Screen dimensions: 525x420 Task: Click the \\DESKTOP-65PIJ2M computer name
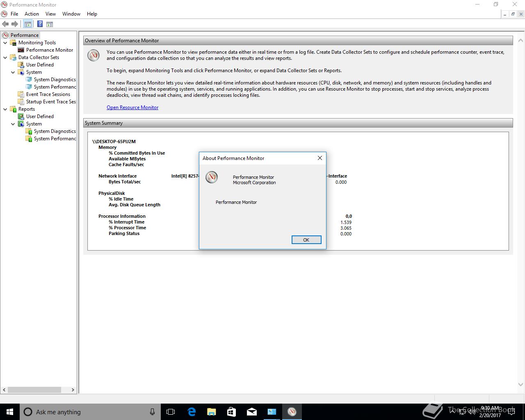(114, 142)
